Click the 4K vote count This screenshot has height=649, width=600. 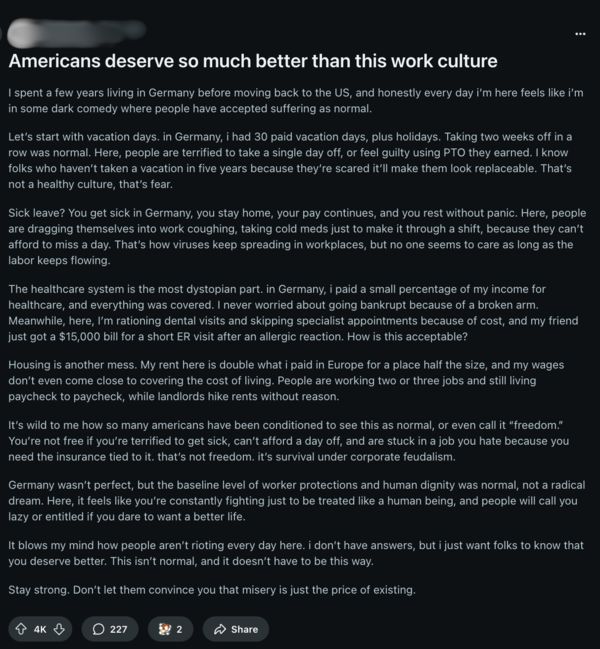click(42, 629)
